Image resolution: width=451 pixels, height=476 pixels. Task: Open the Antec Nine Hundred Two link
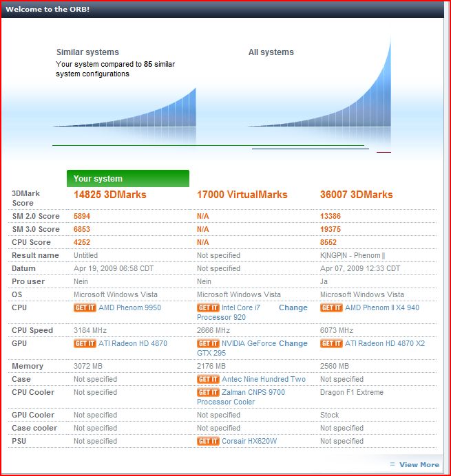click(264, 379)
